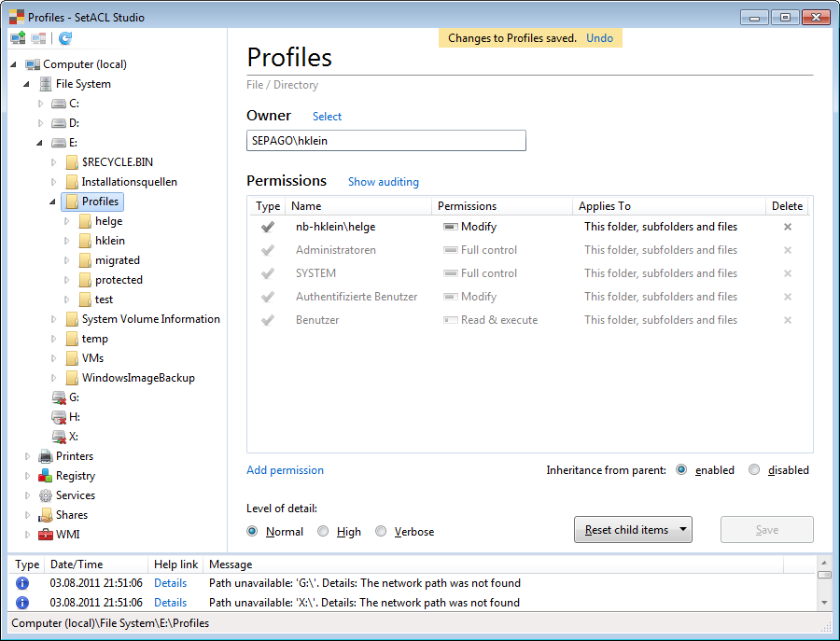Image resolution: width=840 pixels, height=641 pixels.
Task: Click the add computer toolbar icon
Action: click(x=18, y=38)
